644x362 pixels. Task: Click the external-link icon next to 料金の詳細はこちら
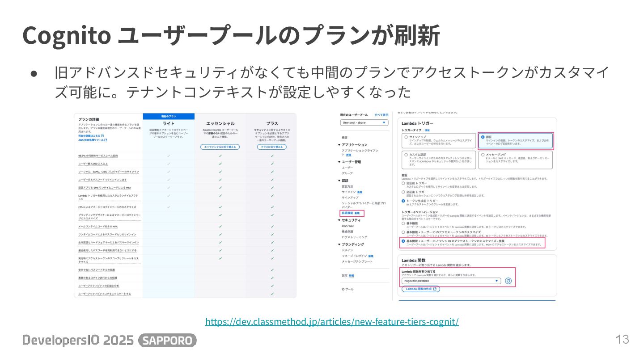coord(102,135)
